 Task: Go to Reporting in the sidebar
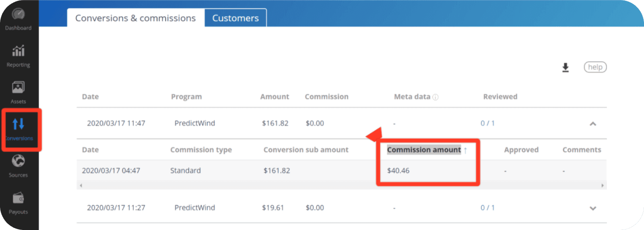(18, 52)
